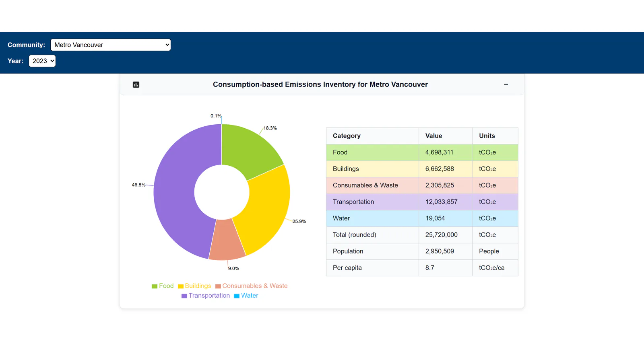Click the 18.3% chart label
The image size is (644, 362).
click(270, 128)
